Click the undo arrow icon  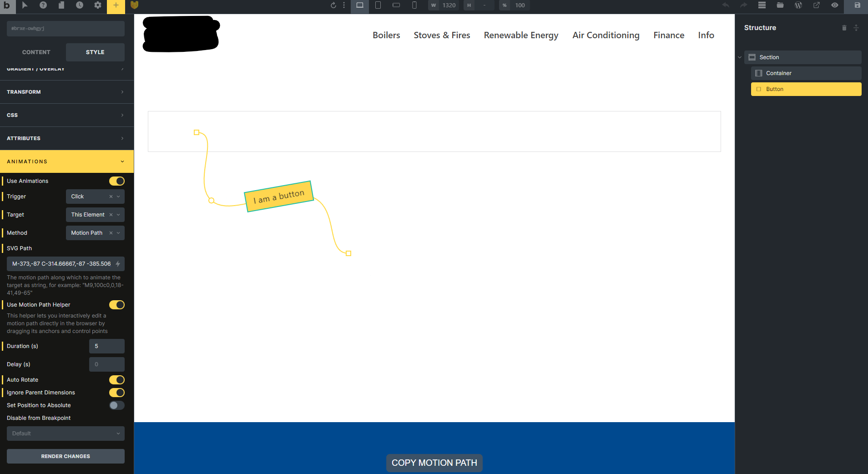tap(726, 5)
